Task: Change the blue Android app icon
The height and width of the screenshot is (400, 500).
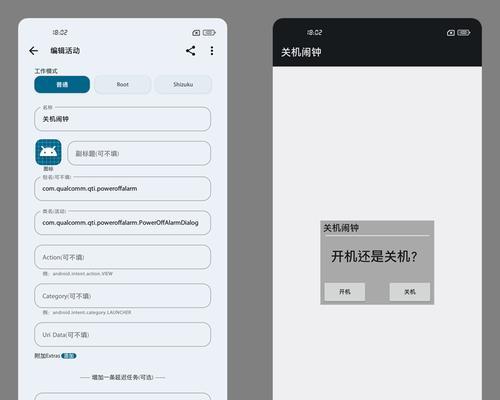Action: pos(48,152)
